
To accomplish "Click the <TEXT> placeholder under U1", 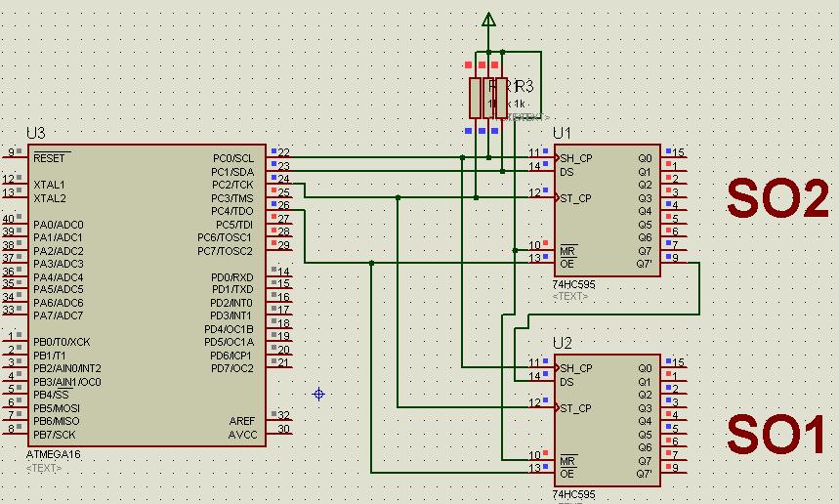I will click(570, 296).
